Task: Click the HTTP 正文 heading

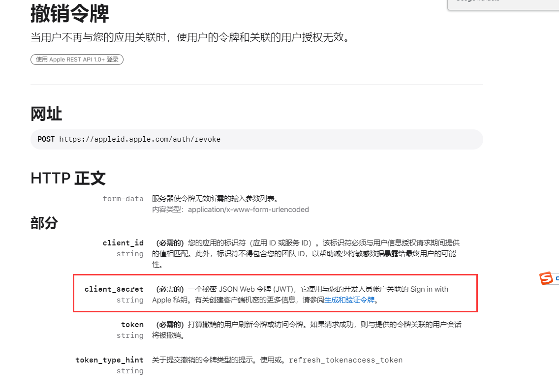Action: 68,178
